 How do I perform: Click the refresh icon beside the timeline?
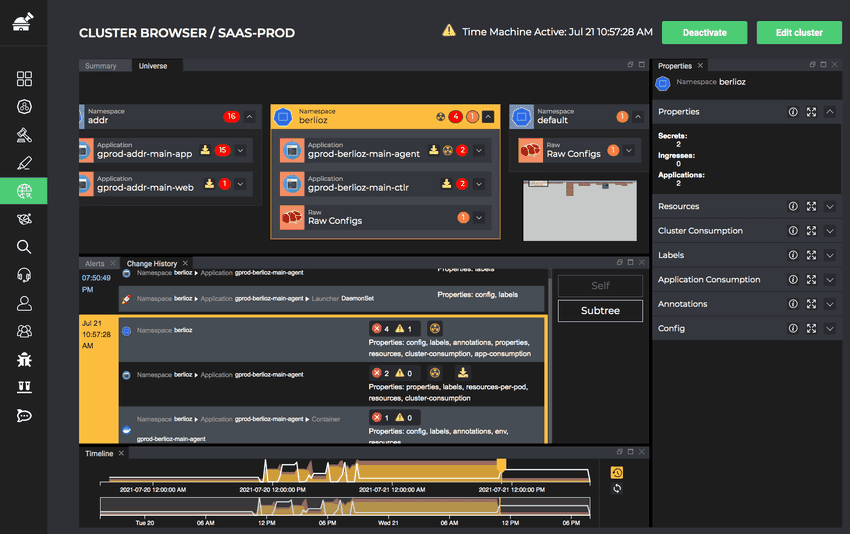point(617,488)
